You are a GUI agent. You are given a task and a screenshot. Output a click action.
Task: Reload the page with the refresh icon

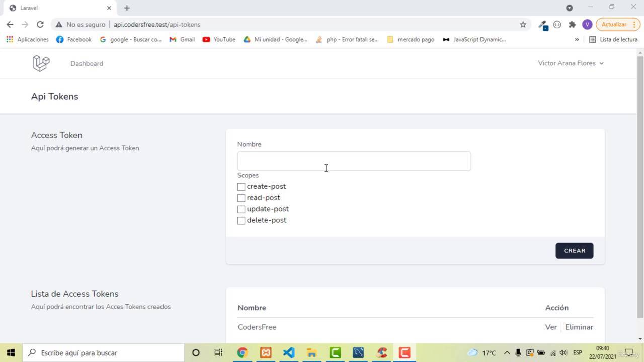(x=40, y=24)
